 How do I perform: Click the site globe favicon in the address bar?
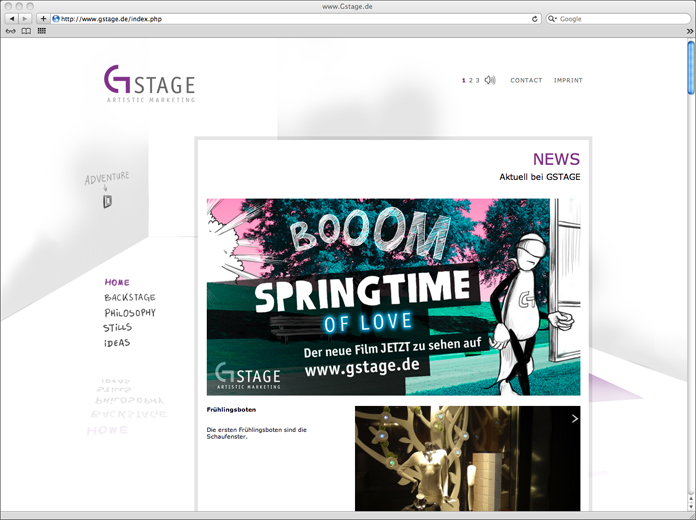(x=56, y=19)
